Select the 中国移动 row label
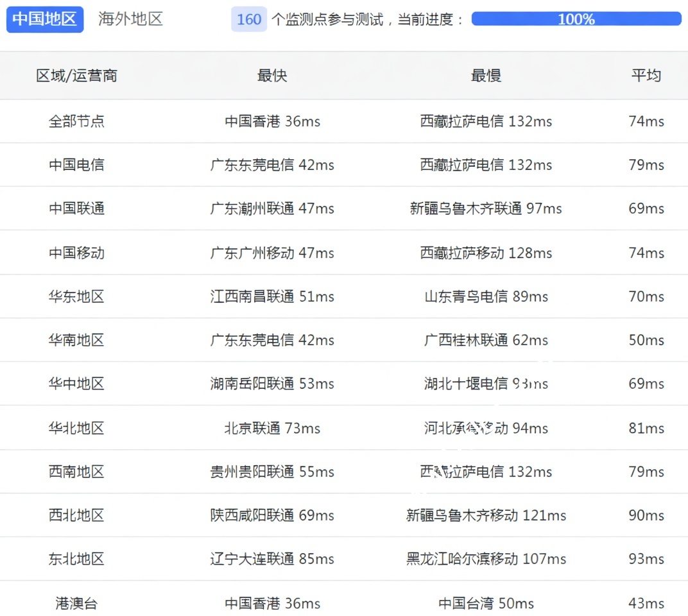 (x=76, y=253)
